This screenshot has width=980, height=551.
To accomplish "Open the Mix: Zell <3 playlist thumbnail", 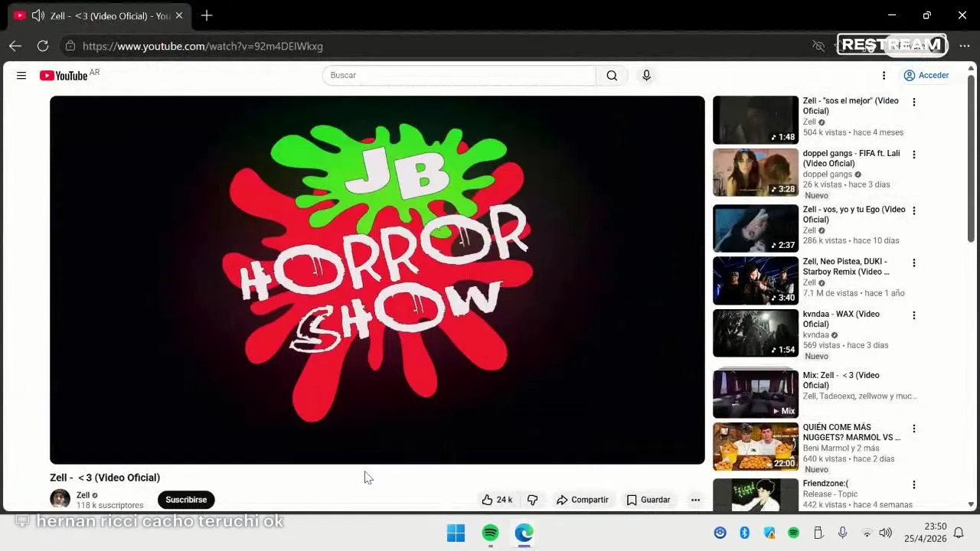I will (x=756, y=394).
